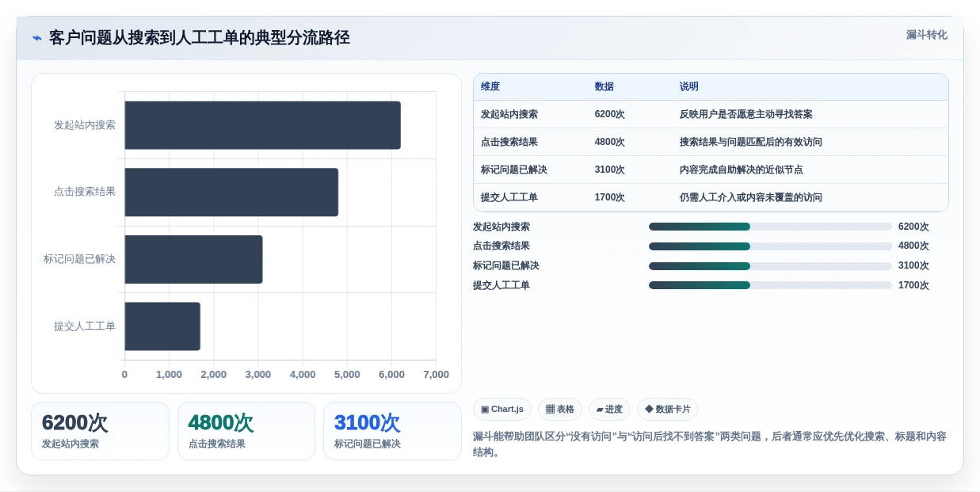
Task: Click the 提交人工工单 progress bar
Action: 770,285
